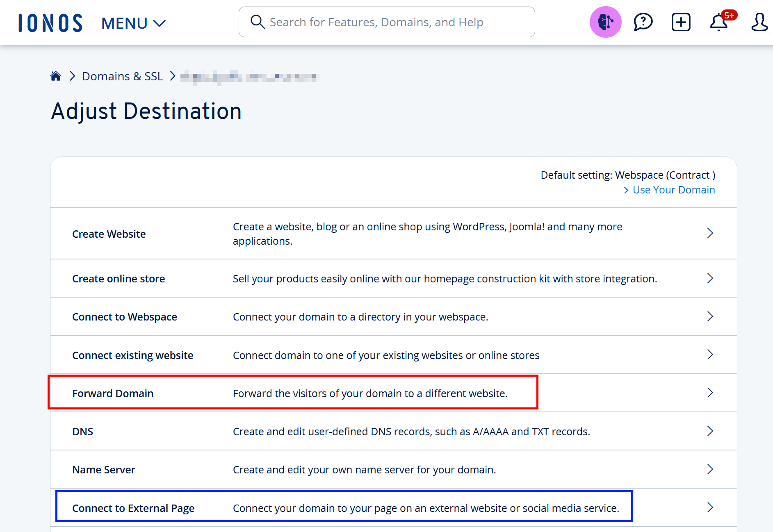Select Forward Domain option
773x532 pixels.
(113, 393)
